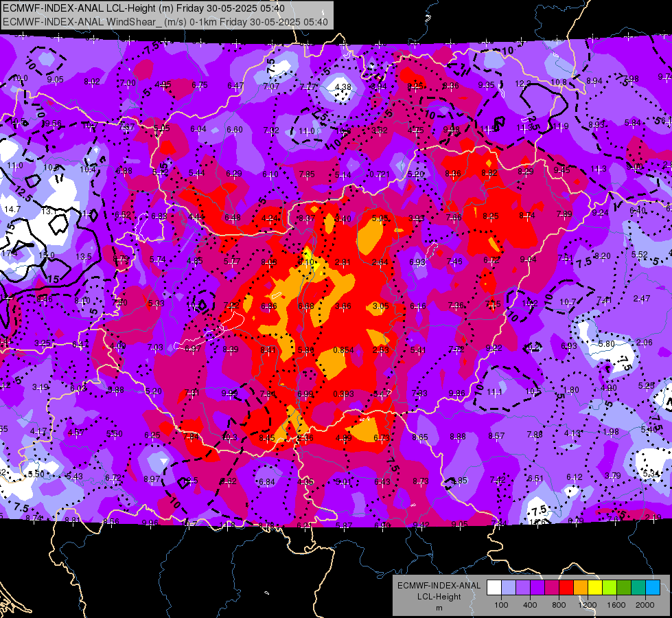This screenshot has width=672, height=618.
Task: Click the grid value 14.7
Action: point(12,209)
